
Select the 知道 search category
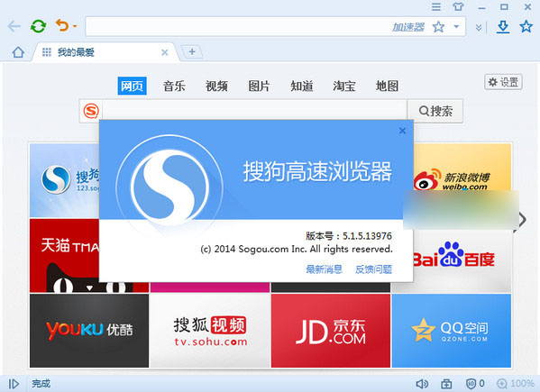coord(302,86)
